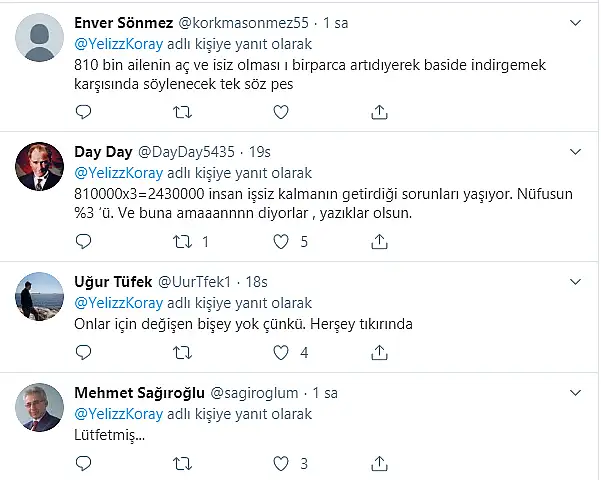Retweet Enver Sönmez's tweet
Image resolution: width=601 pixels, height=480 pixels.
click(x=182, y=111)
